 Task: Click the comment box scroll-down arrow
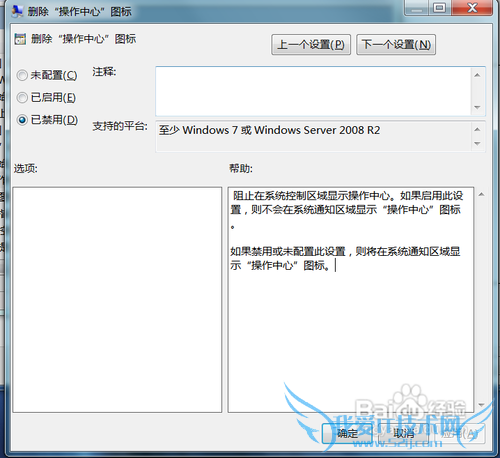pos(477,107)
